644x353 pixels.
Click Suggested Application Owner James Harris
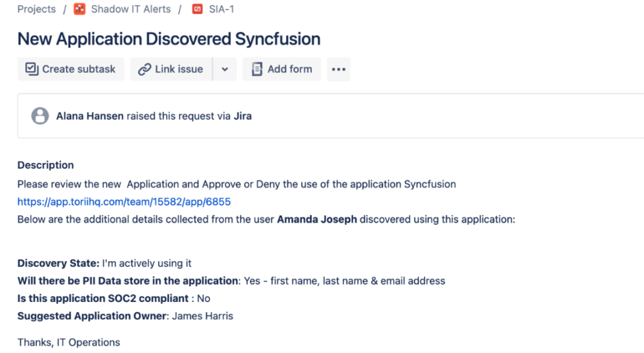click(125, 316)
